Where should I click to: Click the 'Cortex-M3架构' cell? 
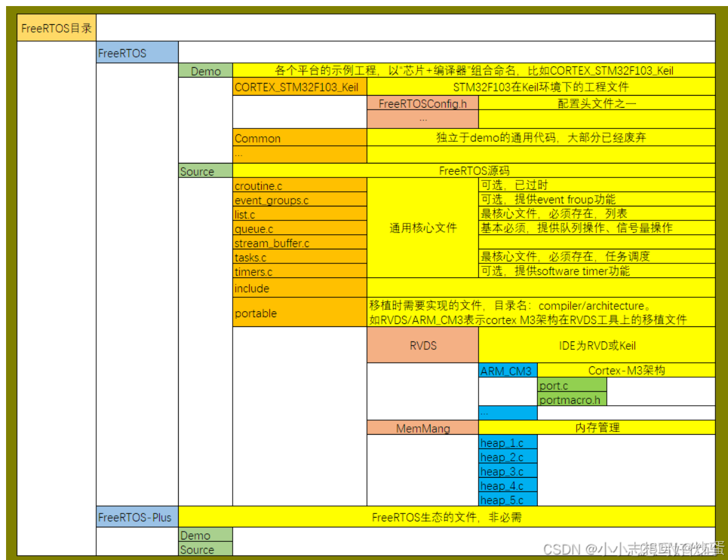pos(626,371)
